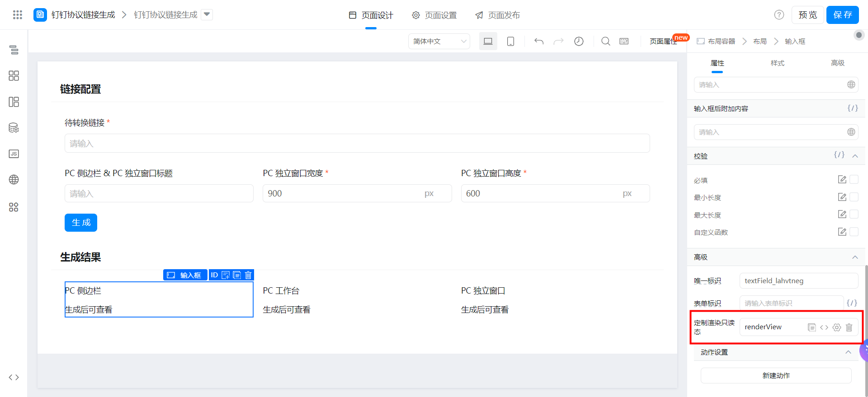Open the data source panel
This screenshot has height=397, width=868.
(14, 128)
